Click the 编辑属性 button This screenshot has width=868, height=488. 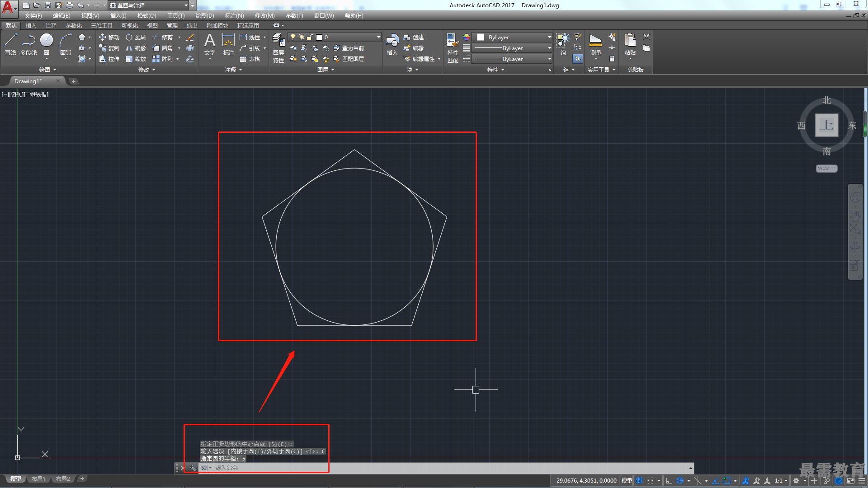[419, 59]
